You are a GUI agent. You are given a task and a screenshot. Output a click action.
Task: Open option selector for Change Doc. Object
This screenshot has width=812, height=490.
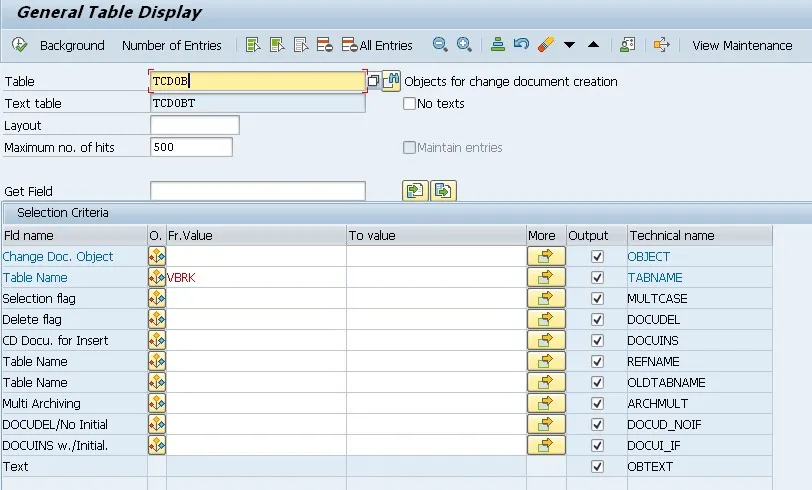(157, 256)
